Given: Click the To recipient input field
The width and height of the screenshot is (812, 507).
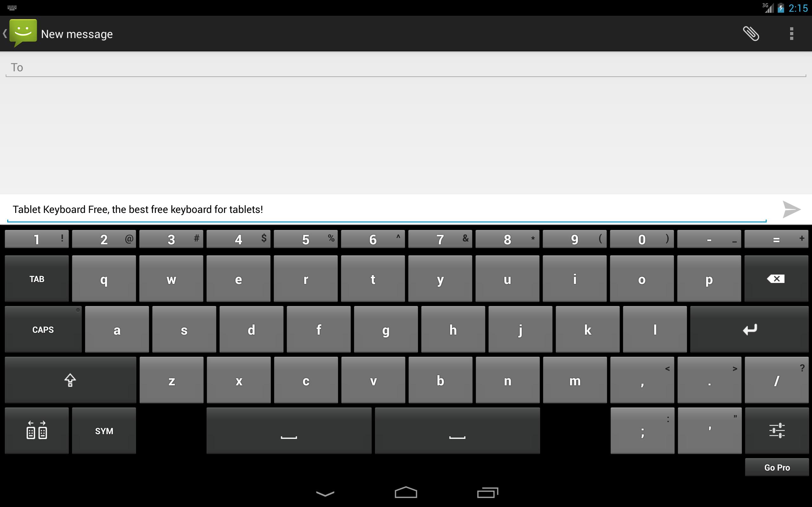Looking at the screenshot, I should (406, 67).
